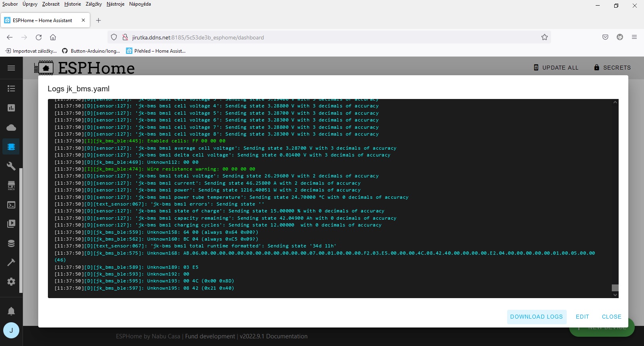
Task: Click the ESPHome logo in header
Action: coord(85,68)
